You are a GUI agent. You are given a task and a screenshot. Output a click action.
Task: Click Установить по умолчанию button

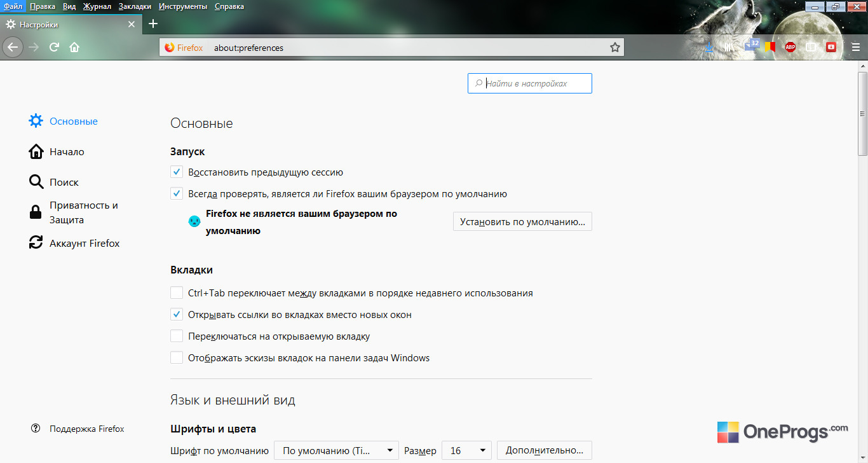click(522, 221)
